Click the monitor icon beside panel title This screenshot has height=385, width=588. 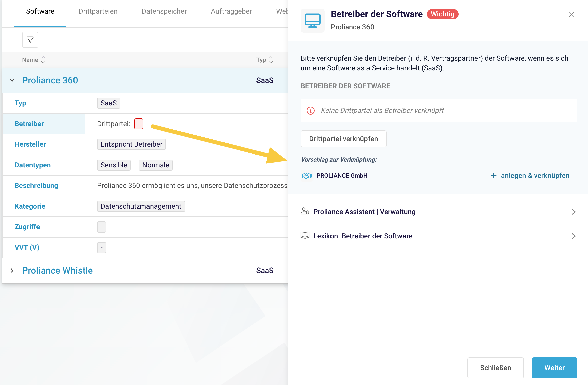point(312,21)
